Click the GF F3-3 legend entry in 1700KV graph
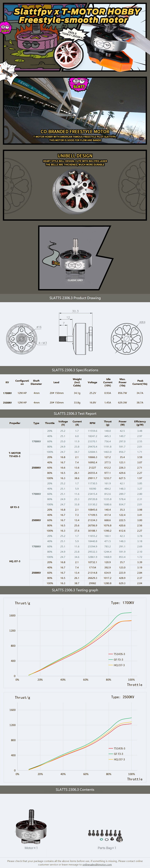This screenshot has height=868, width=150. pos(118,660)
